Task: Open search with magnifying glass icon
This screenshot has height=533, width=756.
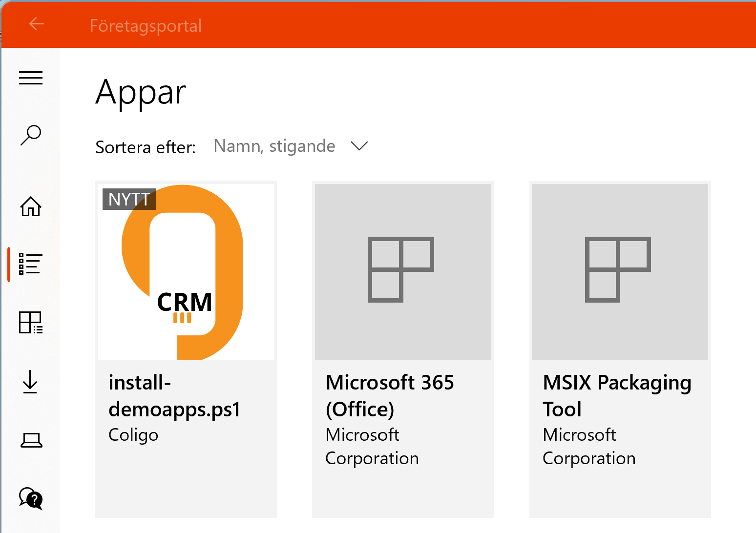Action: (31, 135)
